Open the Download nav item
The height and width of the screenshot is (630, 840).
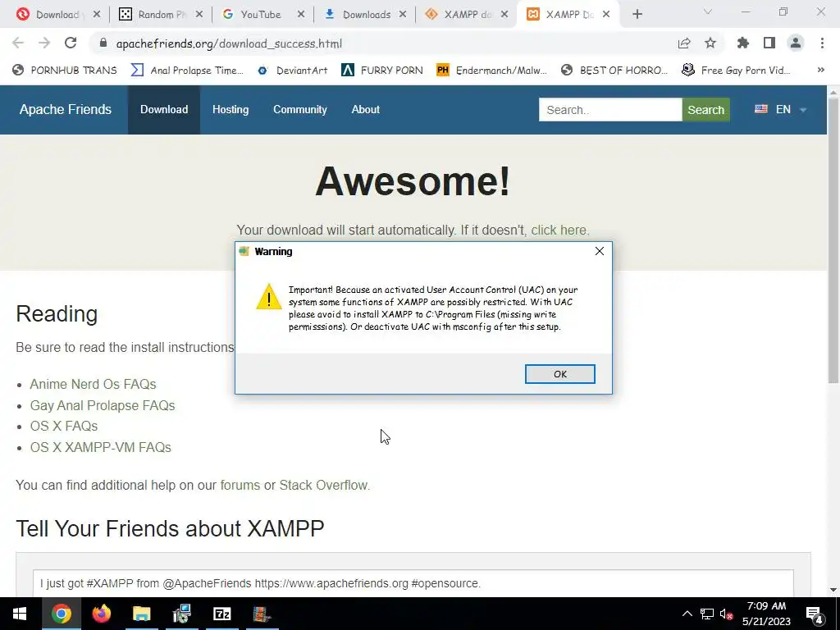click(164, 109)
